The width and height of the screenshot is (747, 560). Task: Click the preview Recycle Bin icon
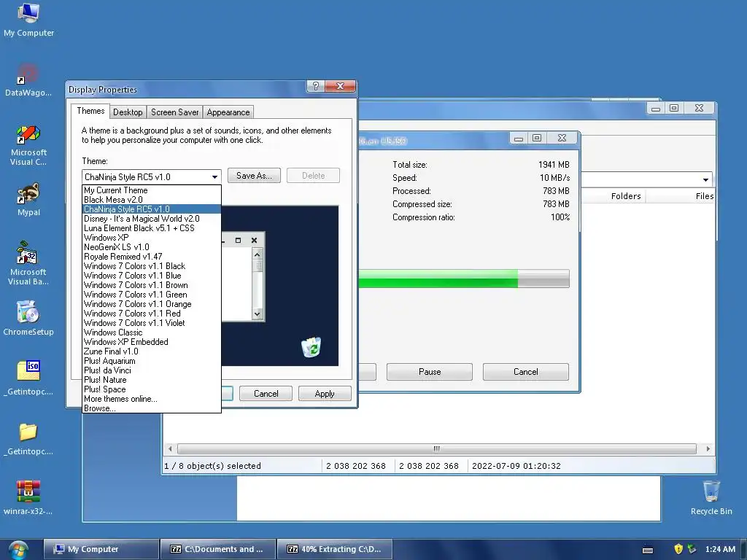click(x=311, y=346)
